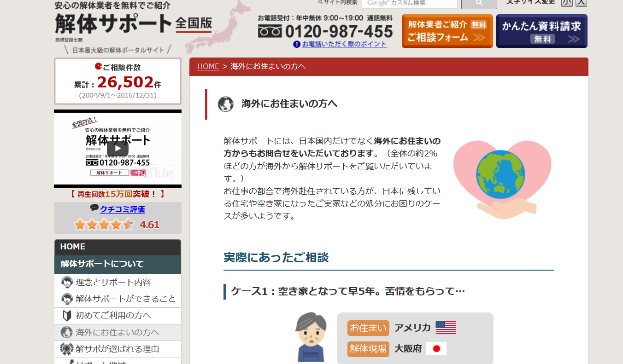
Task: Click the USA flag beside アメリカ
Action: (x=446, y=328)
